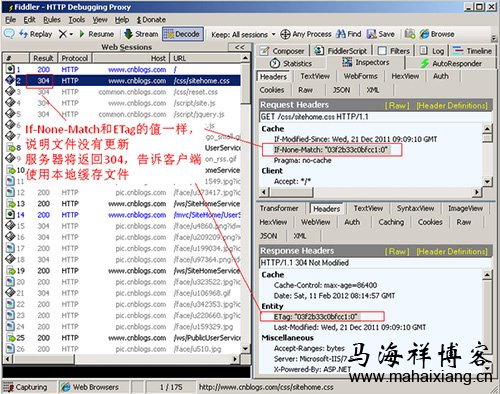
Task: Select session 14 /mvc/SiteHome/User row
Action: (123, 215)
